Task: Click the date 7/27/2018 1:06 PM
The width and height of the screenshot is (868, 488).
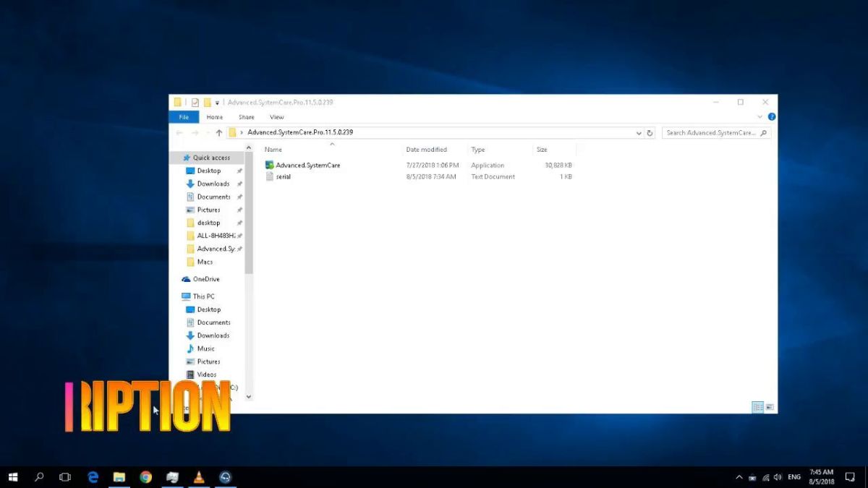Action: click(433, 166)
